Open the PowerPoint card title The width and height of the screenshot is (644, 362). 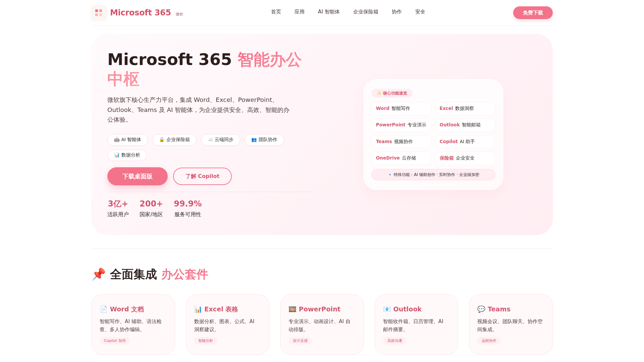click(319, 309)
